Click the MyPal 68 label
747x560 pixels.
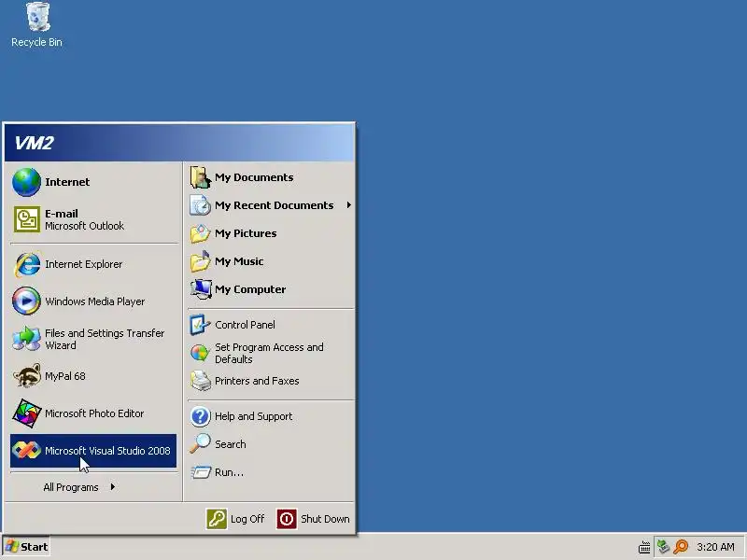[64, 376]
